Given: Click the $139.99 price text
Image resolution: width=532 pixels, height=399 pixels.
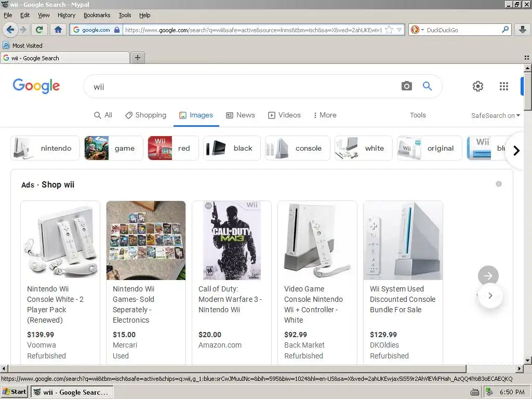Looking at the screenshot, I should click(x=41, y=335).
